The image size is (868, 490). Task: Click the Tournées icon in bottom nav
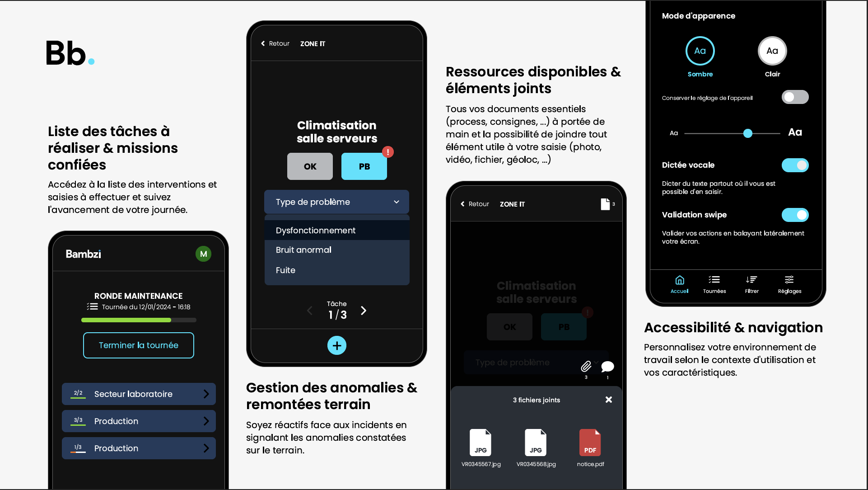tap(714, 283)
